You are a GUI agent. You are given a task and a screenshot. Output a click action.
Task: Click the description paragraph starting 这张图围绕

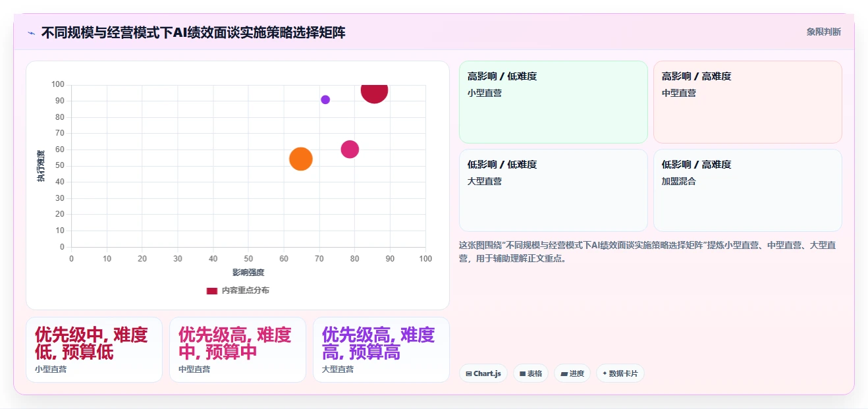point(647,252)
